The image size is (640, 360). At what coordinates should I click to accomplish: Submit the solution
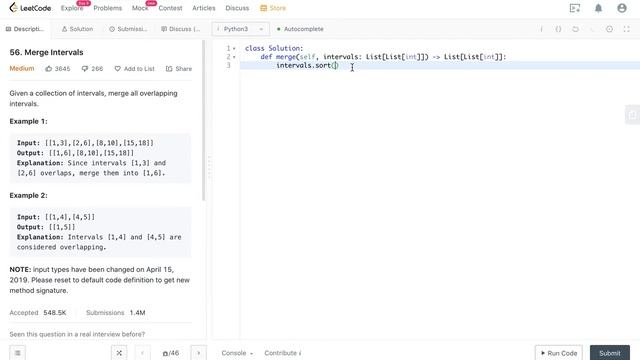tap(610, 353)
